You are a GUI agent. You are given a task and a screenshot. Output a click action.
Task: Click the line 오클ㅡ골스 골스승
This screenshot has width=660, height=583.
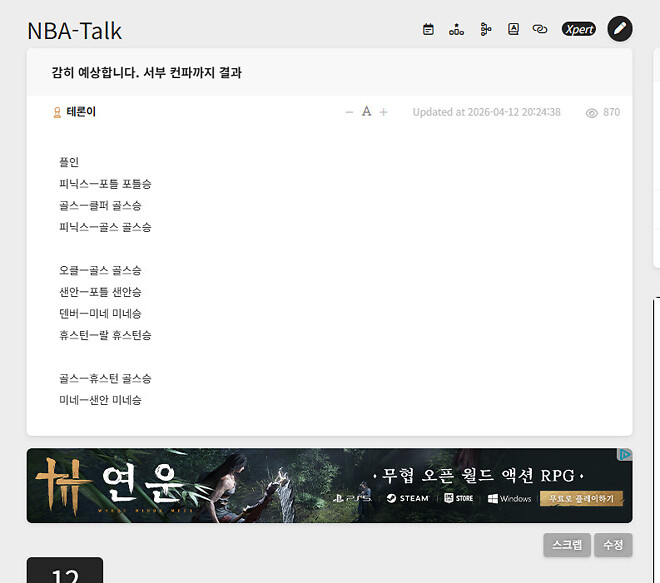(100, 270)
